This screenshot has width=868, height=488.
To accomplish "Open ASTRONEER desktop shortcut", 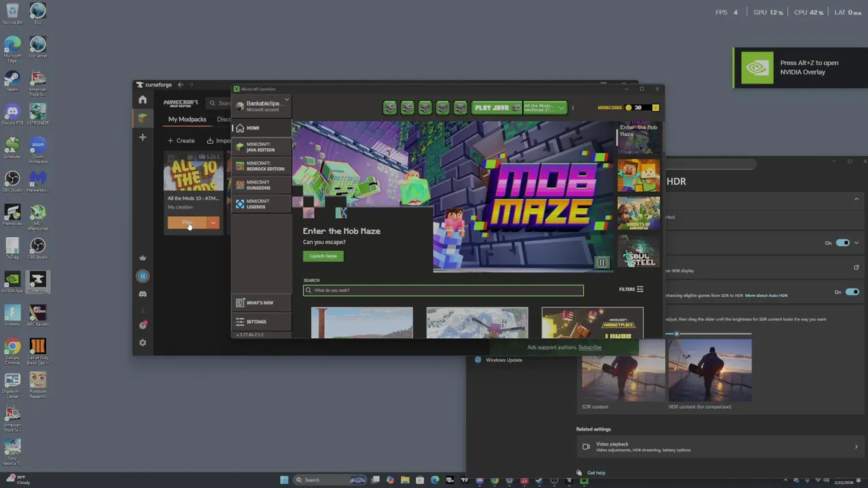I will click(38, 113).
